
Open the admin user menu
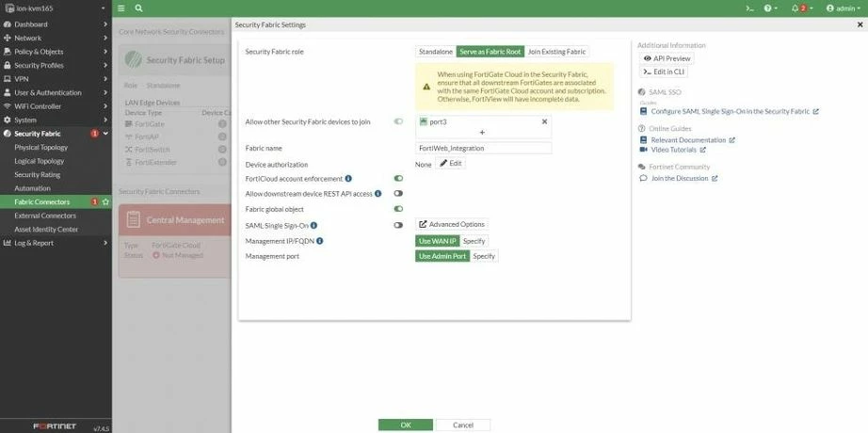(844, 8)
